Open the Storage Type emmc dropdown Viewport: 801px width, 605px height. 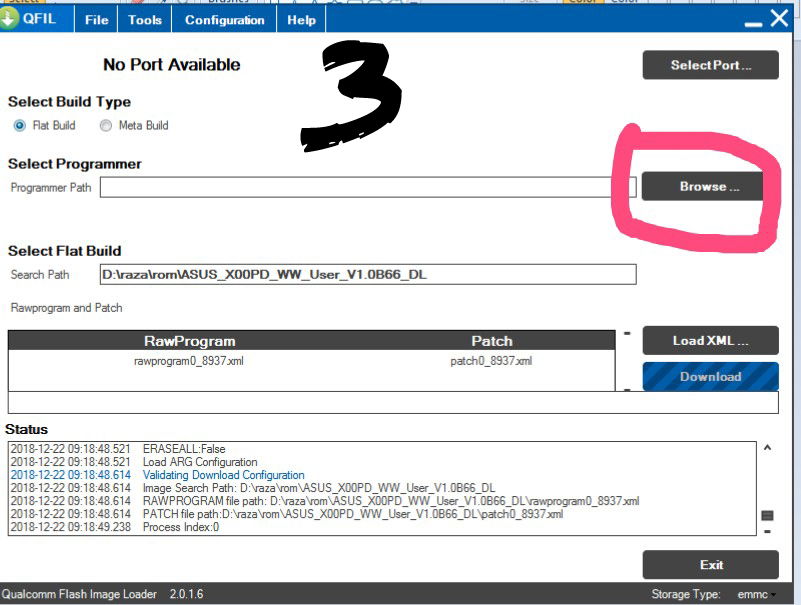coord(756,594)
